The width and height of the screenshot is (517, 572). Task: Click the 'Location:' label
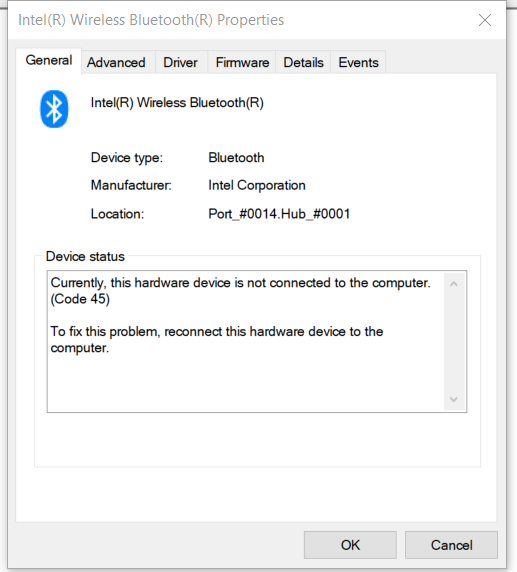point(117,214)
